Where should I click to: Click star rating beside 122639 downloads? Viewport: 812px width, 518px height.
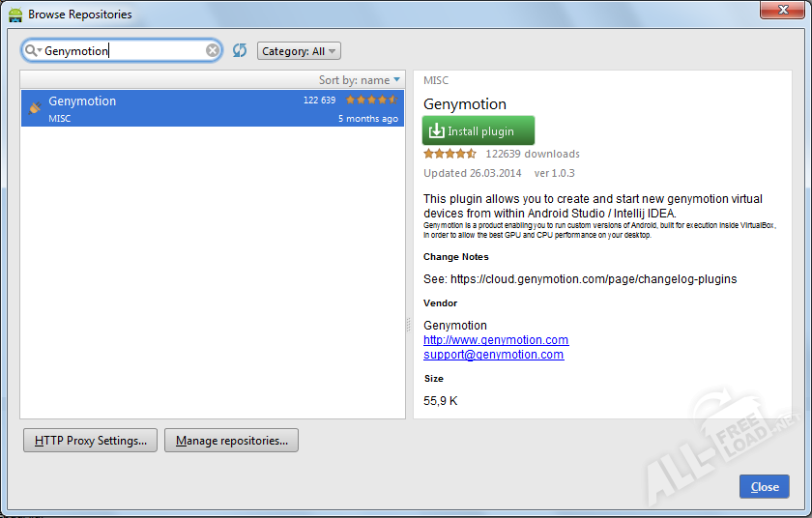449,154
